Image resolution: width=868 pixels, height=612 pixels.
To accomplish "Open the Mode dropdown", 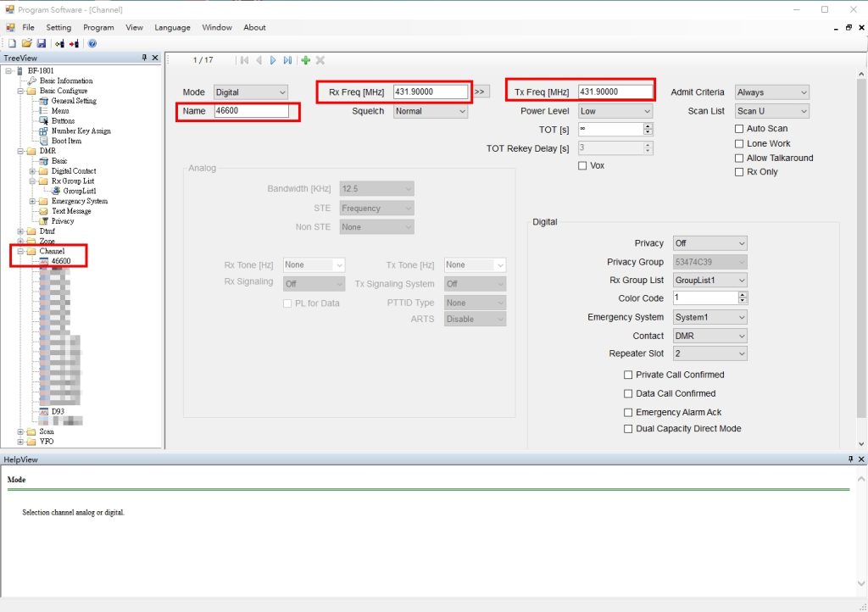I will point(251,92).
